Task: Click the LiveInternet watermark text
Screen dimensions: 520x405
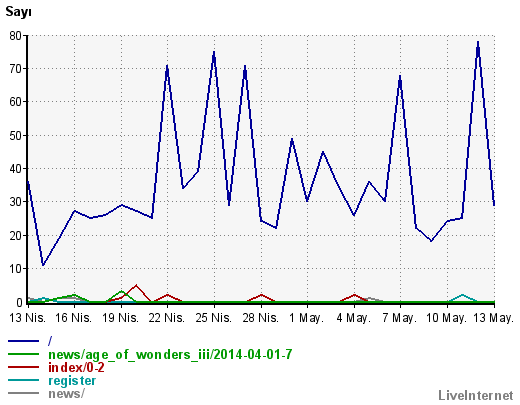Action: (476, 395)
